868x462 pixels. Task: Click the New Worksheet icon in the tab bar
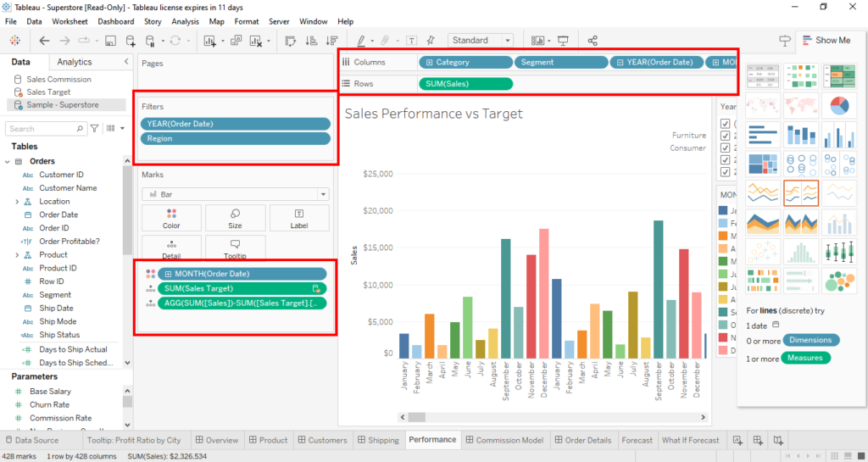pos(737,440)
